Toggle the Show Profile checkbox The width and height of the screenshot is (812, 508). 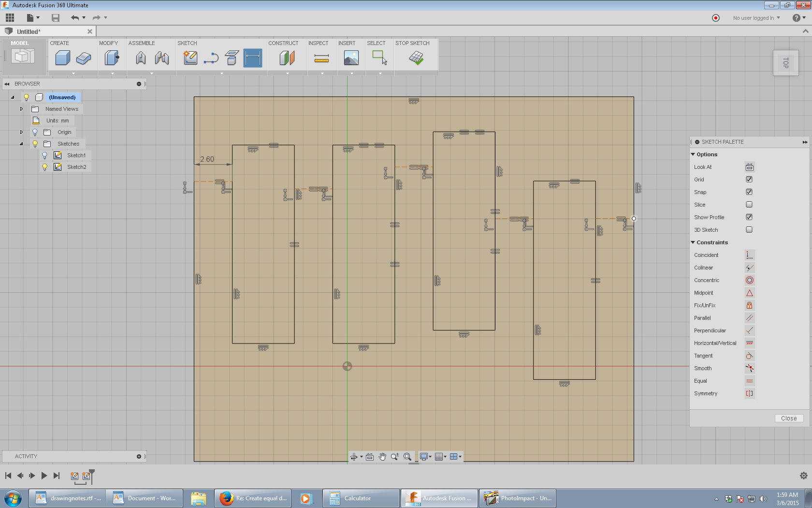point(749,217)
